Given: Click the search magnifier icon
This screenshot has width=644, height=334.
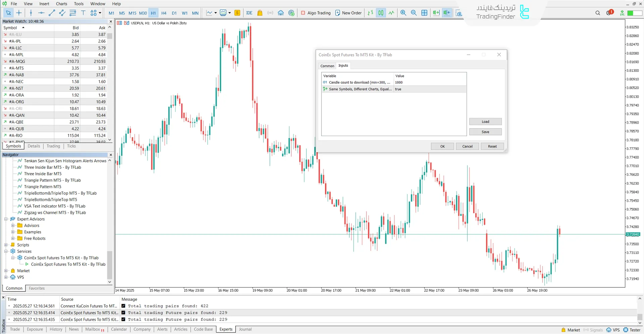Looking at the screenshot, I should pyautogui.click(x=598, y=13).
